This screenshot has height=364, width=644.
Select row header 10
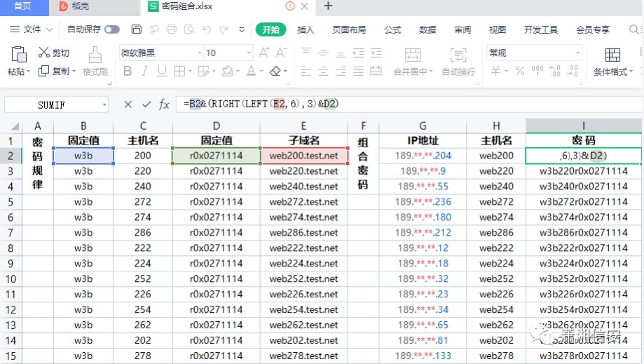click(11, 279)
